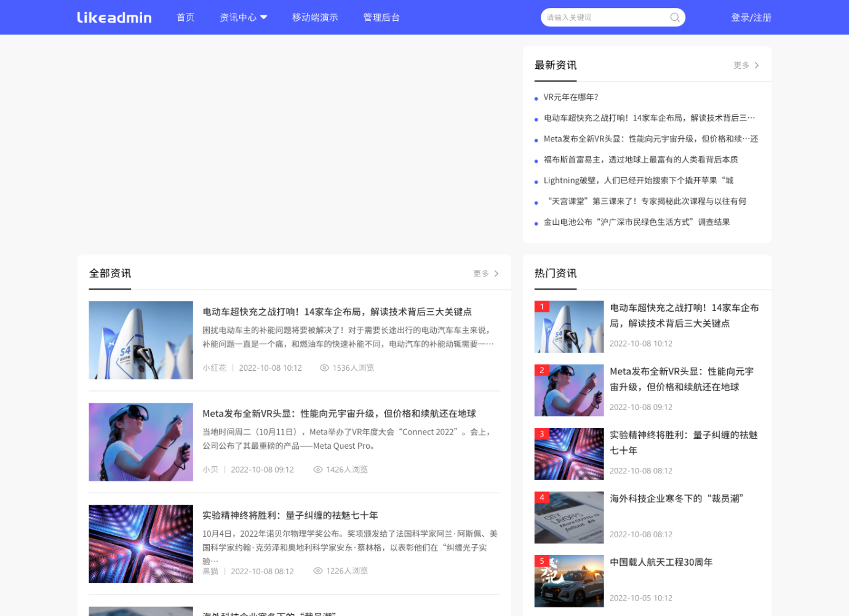The width and height of the screenshot is (849, 616).
Task: Click eye icon beside 1226 views
Action: pos(318,571)
